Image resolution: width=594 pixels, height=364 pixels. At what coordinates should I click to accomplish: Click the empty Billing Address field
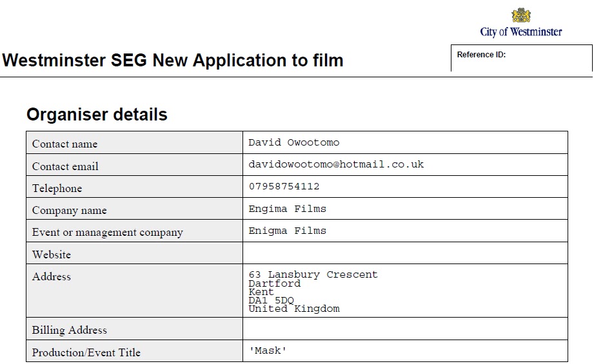[405, 329]
